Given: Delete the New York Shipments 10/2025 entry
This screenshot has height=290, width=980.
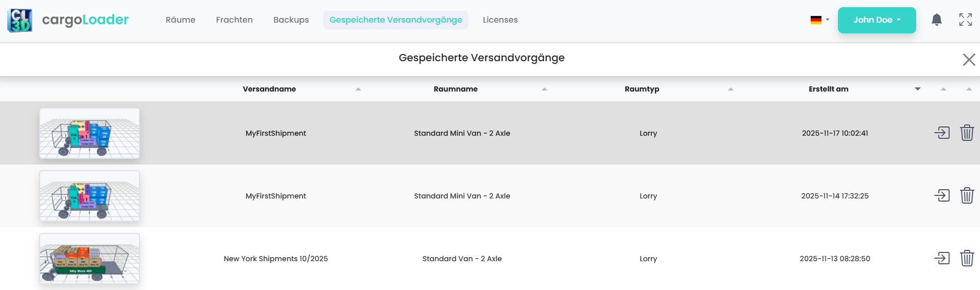Looking at the screenshot, I should pyautogui.click(x=967, y=259).
